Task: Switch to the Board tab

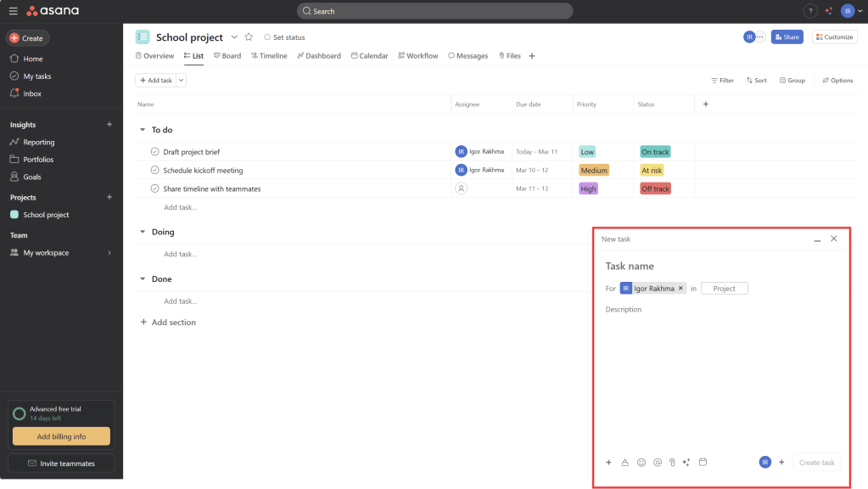Action: (227, 56)
